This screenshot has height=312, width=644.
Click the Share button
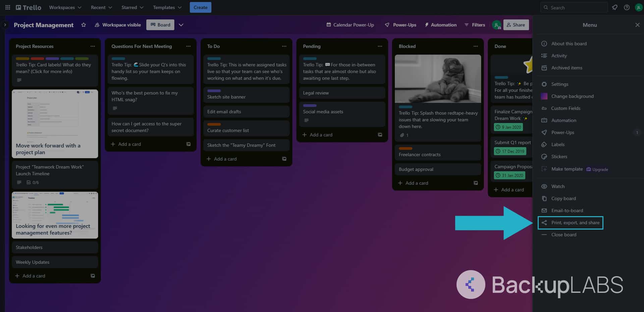click(516, 25)
